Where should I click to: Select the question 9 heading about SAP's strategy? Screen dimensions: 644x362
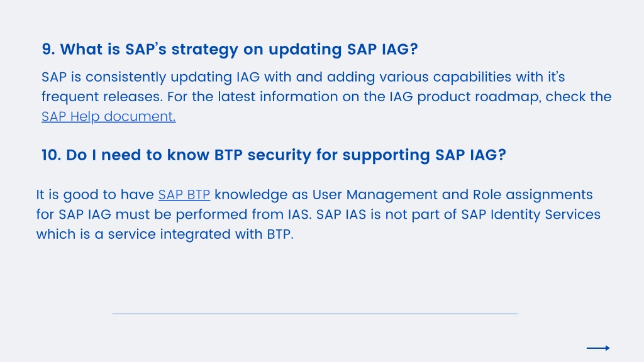(230, 49)
